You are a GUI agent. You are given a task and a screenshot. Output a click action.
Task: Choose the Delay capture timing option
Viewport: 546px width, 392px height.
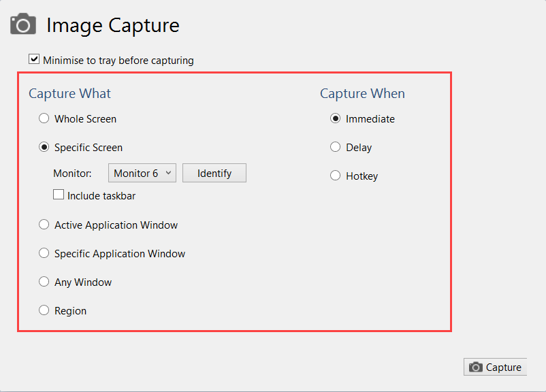tap(335, 147)
